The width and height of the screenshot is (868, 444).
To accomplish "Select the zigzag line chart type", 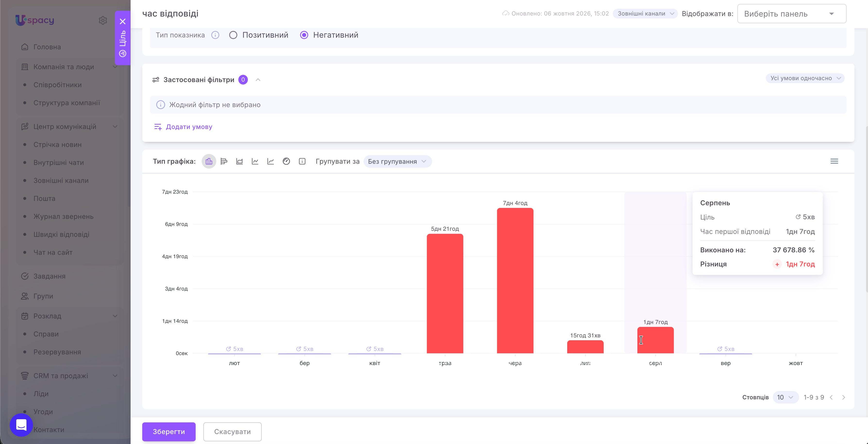I will [x=255, y=162].
